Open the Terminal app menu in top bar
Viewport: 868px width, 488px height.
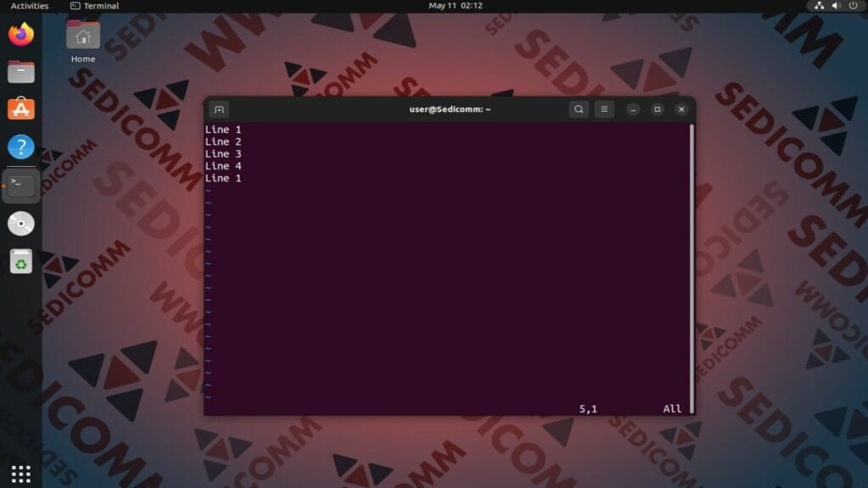tap(95, 6)
